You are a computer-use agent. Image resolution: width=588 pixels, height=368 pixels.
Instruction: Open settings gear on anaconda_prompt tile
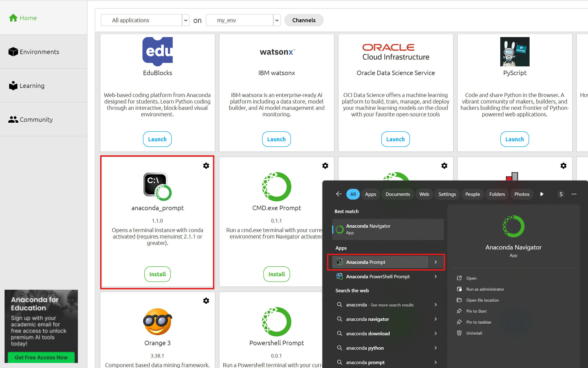pos(206,166)
